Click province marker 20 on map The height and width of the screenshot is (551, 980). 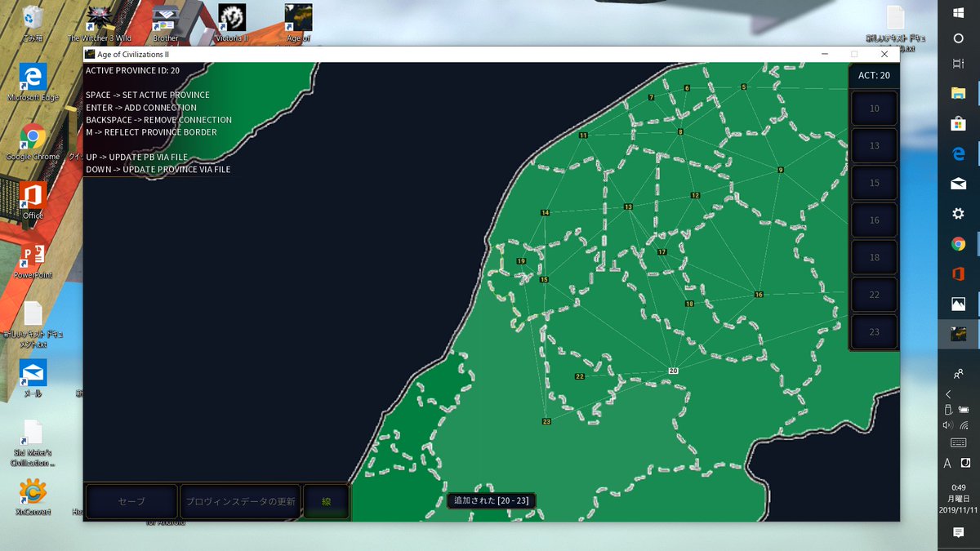click(x=673, y=371)
